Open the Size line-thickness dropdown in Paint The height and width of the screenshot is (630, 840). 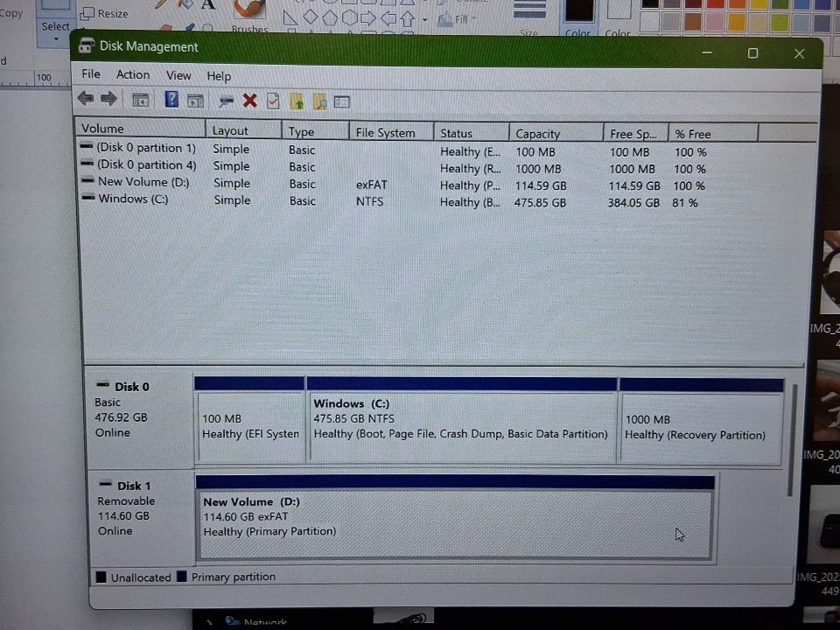tap(528, 17)
